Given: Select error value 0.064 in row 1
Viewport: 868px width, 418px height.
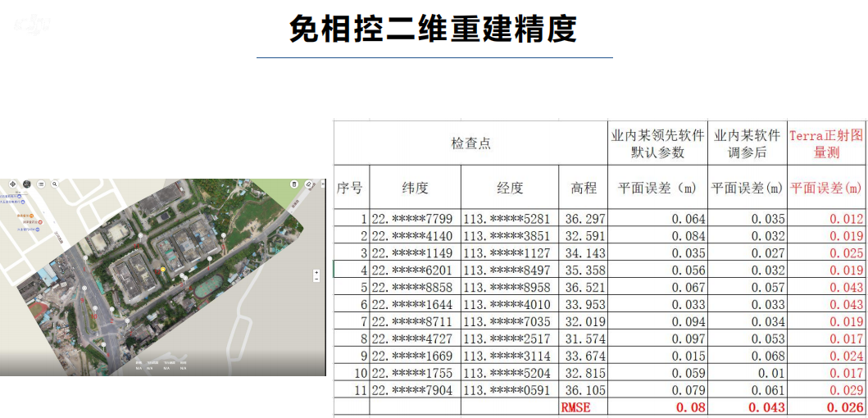Looking at the screenshot, I should point(657,218).
